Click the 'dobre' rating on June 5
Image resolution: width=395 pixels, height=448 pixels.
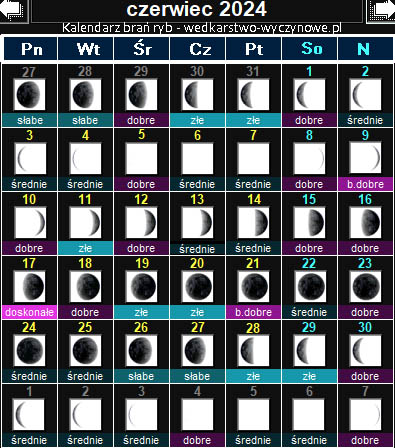pos(141,184)
